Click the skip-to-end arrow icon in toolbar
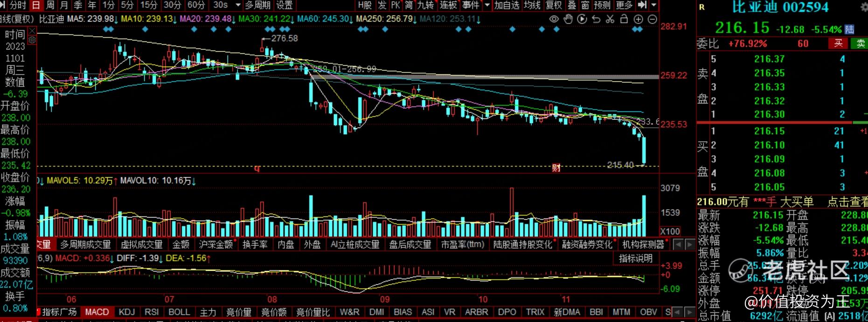Image resolution: width=868 pixels, height=322 pixels. pos(642,5)
